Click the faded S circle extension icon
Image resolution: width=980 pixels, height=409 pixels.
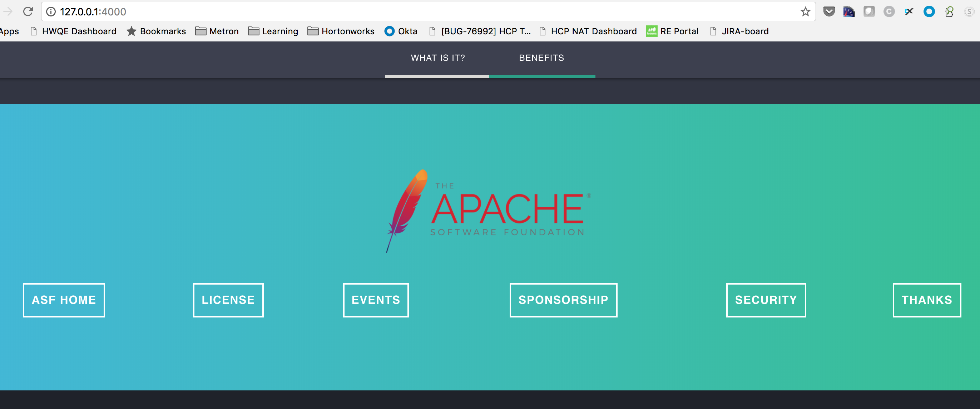click(969, 12)
